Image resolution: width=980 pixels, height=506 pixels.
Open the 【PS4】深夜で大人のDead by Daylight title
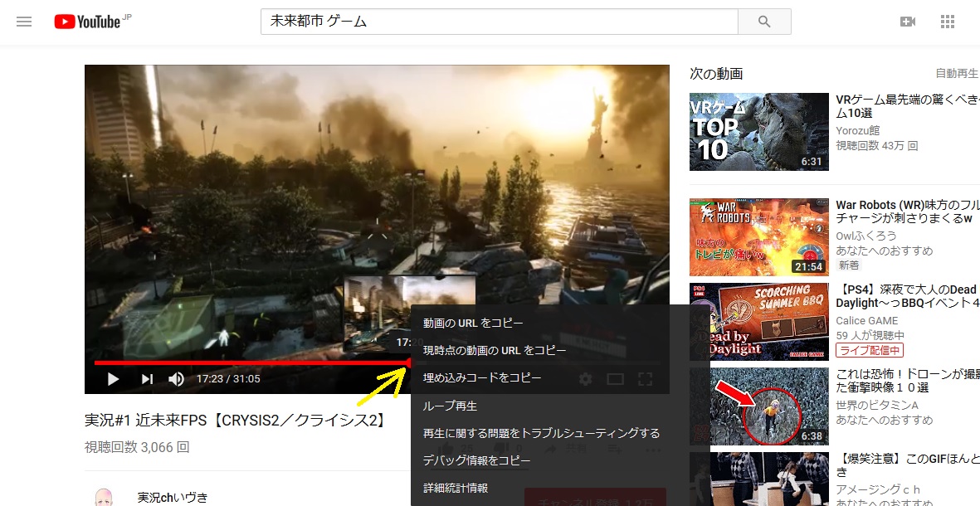point(908,296)
